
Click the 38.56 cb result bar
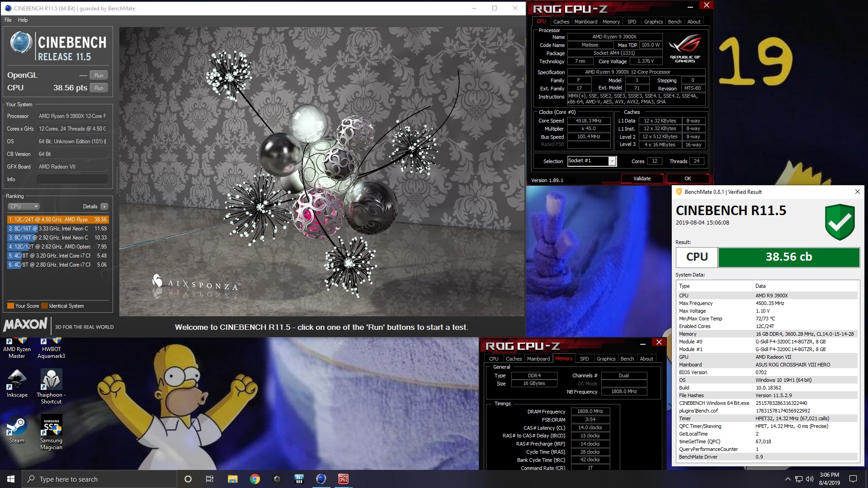tap(788, 257)
